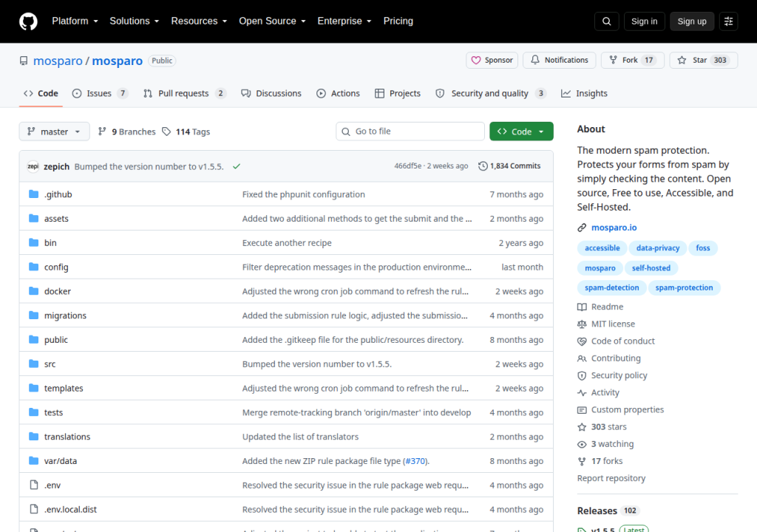
Task: Open the Releases 102 heading link
Action: (x=608, y=511)
